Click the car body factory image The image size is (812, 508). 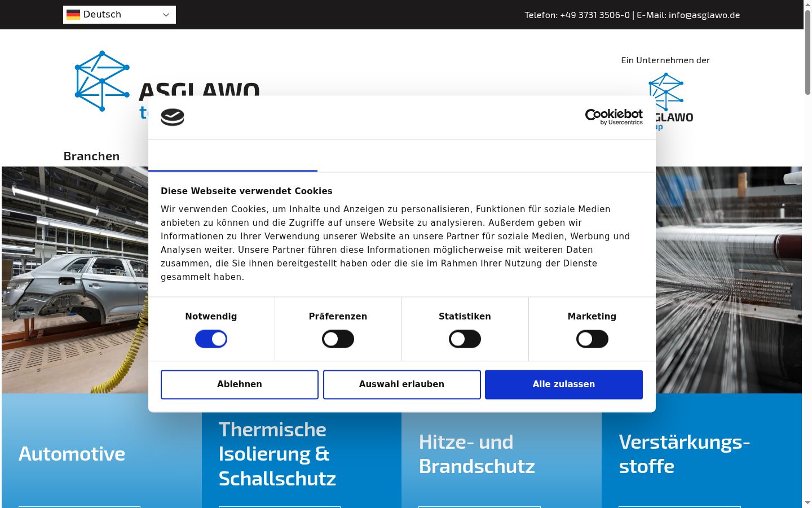(75, 280)
